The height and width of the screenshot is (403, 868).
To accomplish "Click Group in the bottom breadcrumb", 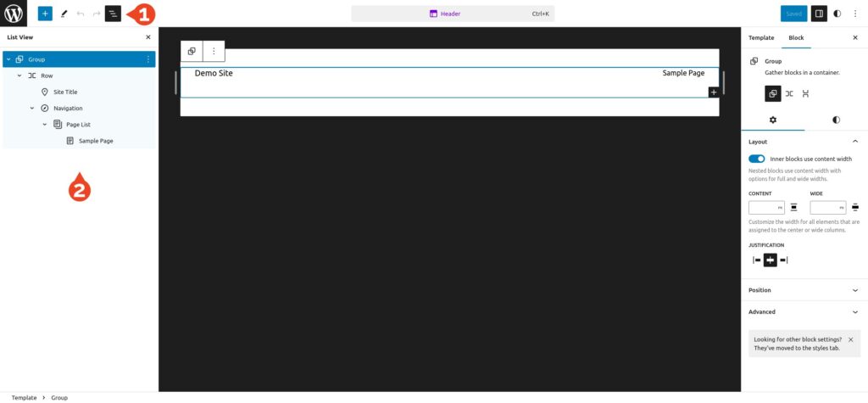I will pyautogui.click(x=59, y=398).
